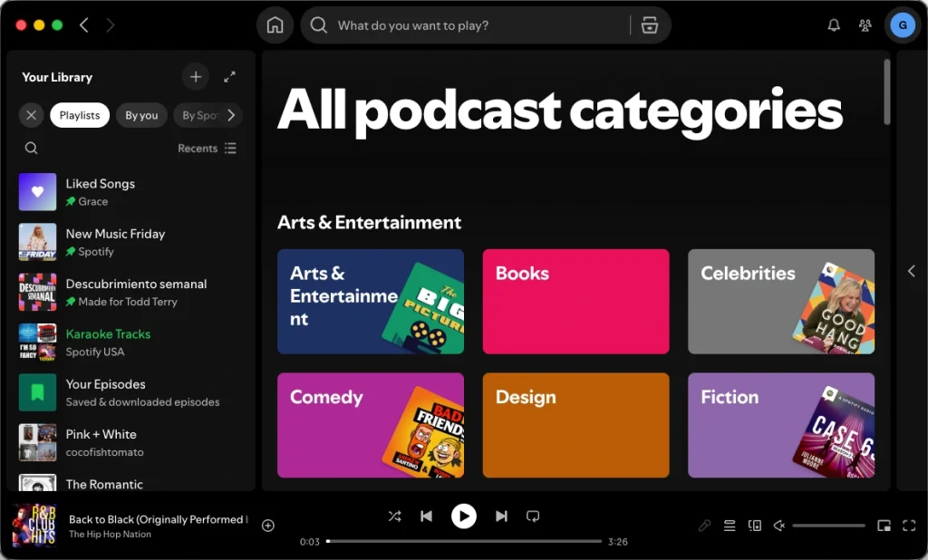Open Descubrimiento semanal playlist
The image size is (928, 560).
click(x=130, y=293)
